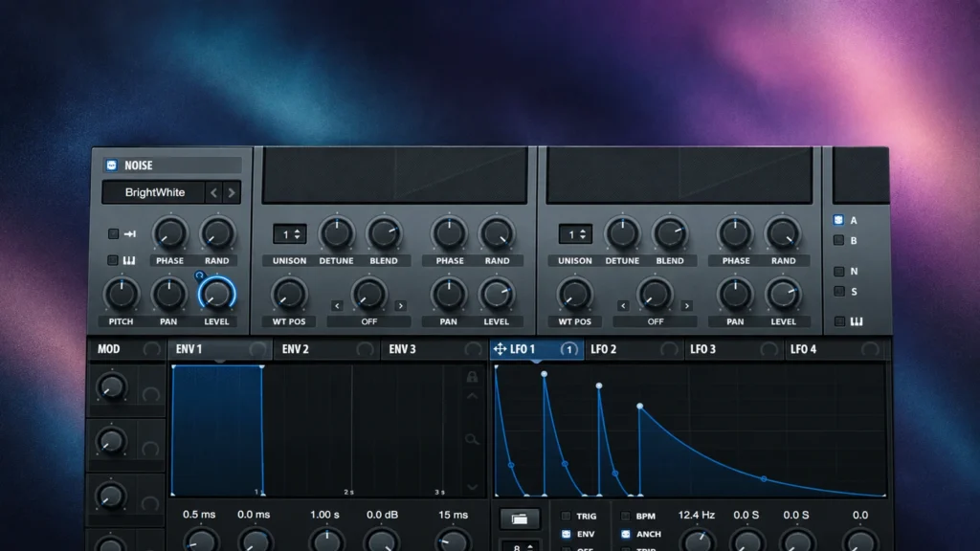Image resolution: width=980 pixels, height=551 pixels.
Task: Toggle filter routing A checkbox
Action: pyautogui.click(x=838, y=220)
